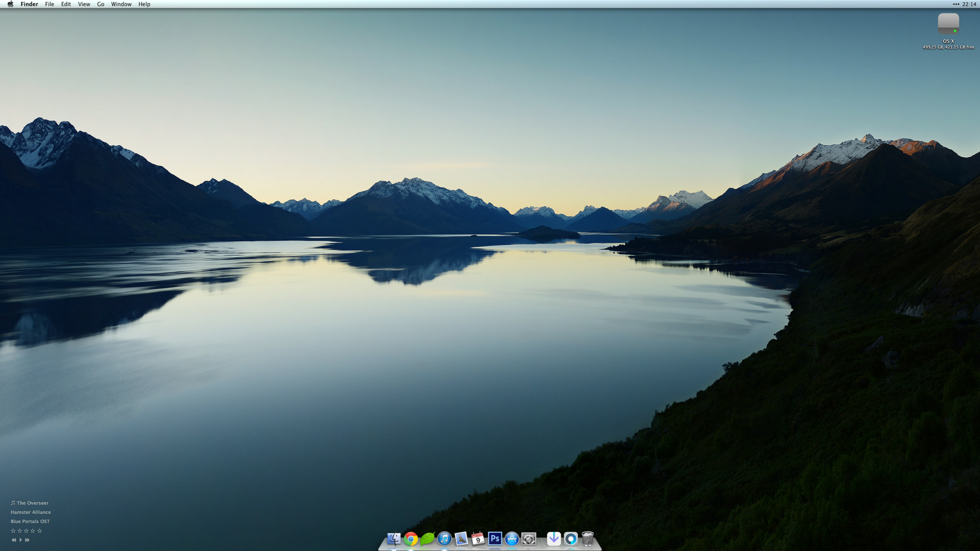Play the current track in widget
This screenshot has width=980, height=551.
tap(21, 540)
